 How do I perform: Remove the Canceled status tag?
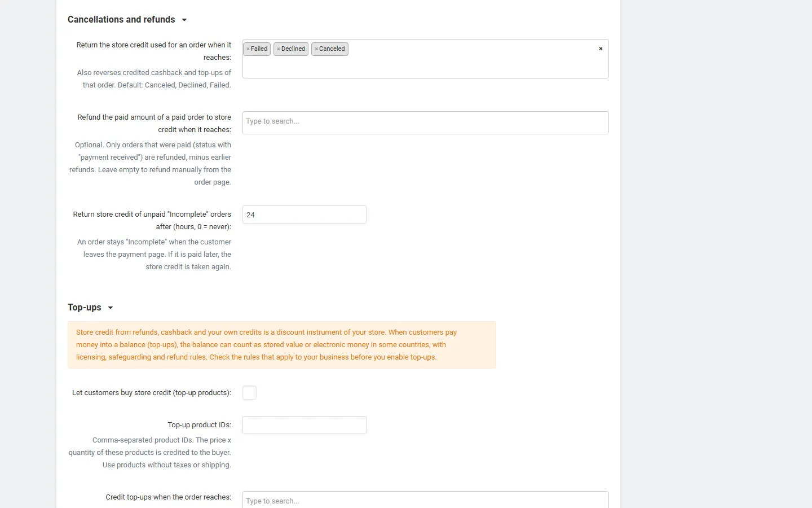coord(316,49)
